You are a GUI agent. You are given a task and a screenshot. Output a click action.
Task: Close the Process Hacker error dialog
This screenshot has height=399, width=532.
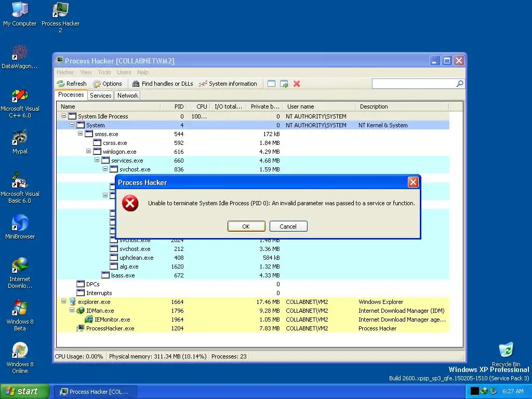(413, 182)
